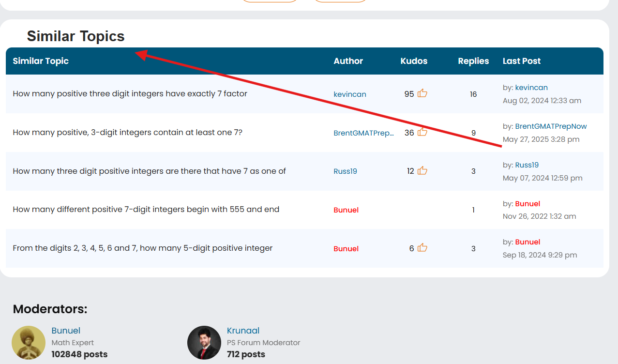
Task: Click the thumbs-up icon beside 36 kudos
Action: 422,132
